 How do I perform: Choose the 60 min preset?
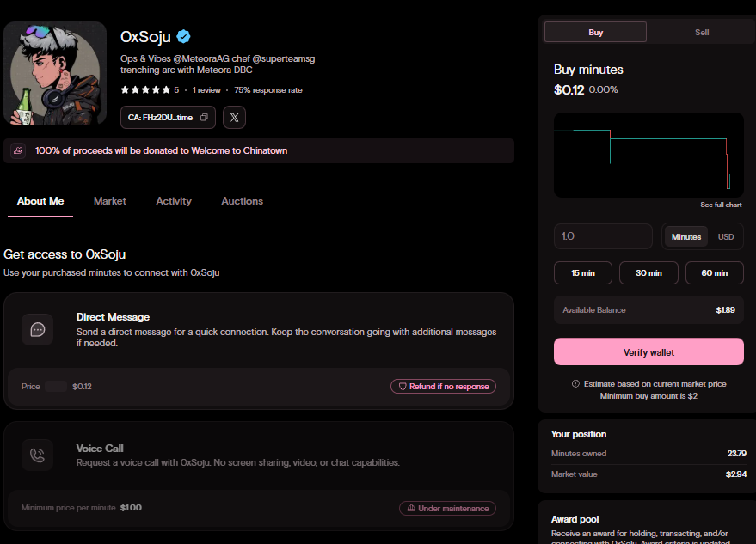715,273
